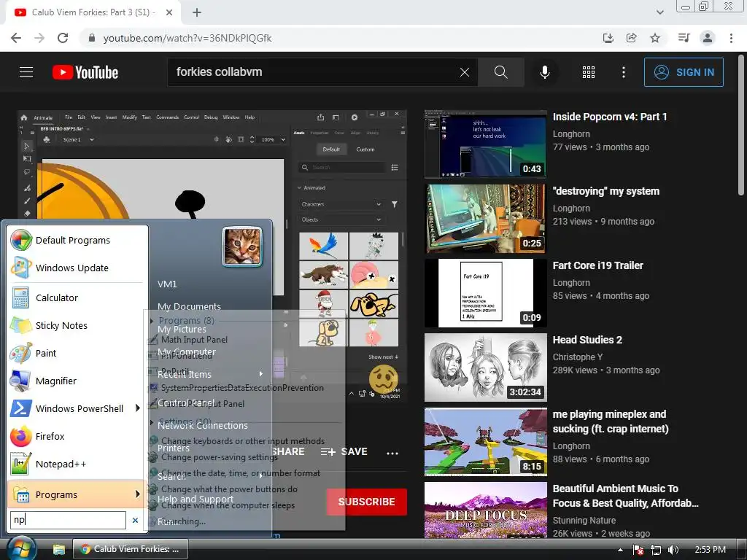This screenshot has width=747, height=560.
Task: Clear the Start menu search box
Action: [x=135, y=520]
